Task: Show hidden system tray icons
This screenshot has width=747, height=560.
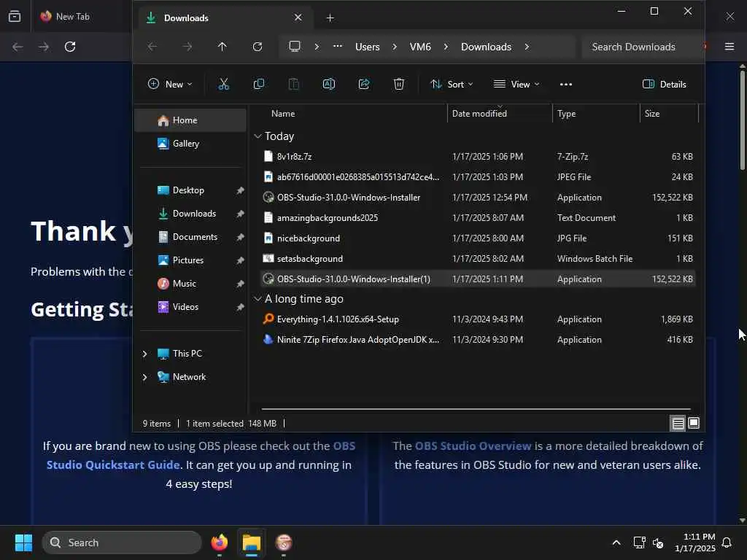Action: [616, 542]
